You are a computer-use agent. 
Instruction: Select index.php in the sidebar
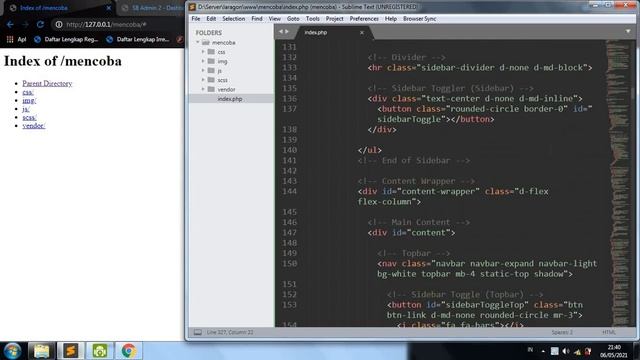coord(231,99)
